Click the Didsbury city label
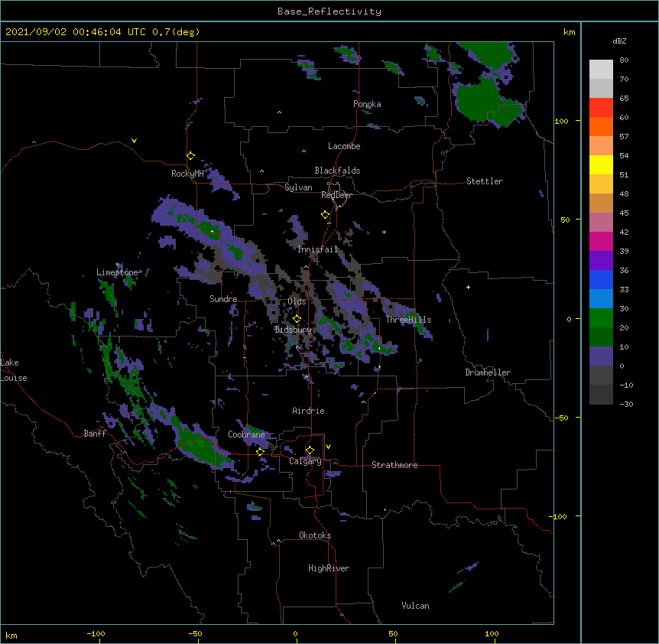The image size is (659, 644). 294,330
